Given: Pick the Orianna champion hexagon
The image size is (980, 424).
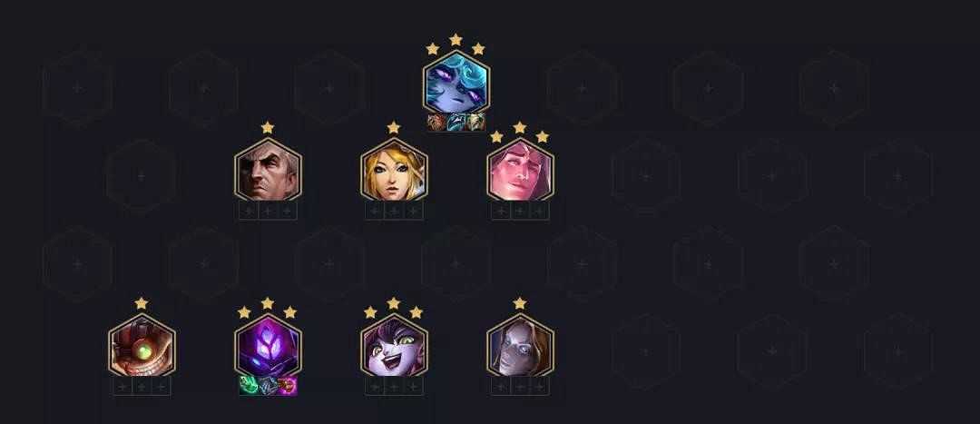Looking at the screenshot, I should pyautogui.click(x=520, y=346).
